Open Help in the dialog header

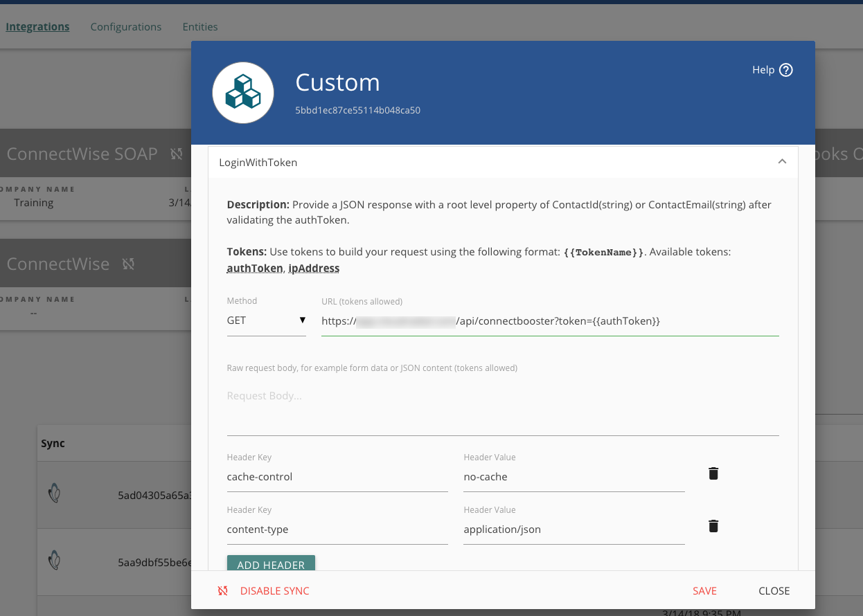point(772,70)
